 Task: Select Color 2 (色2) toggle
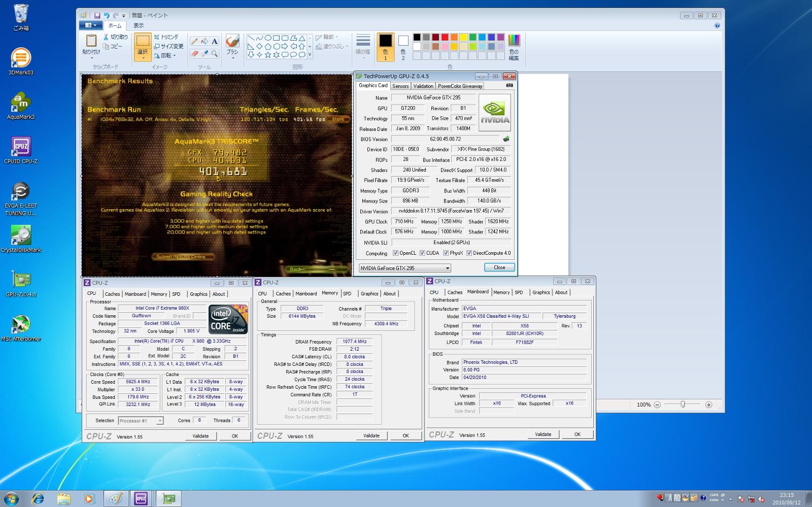(x=403, y=47)
